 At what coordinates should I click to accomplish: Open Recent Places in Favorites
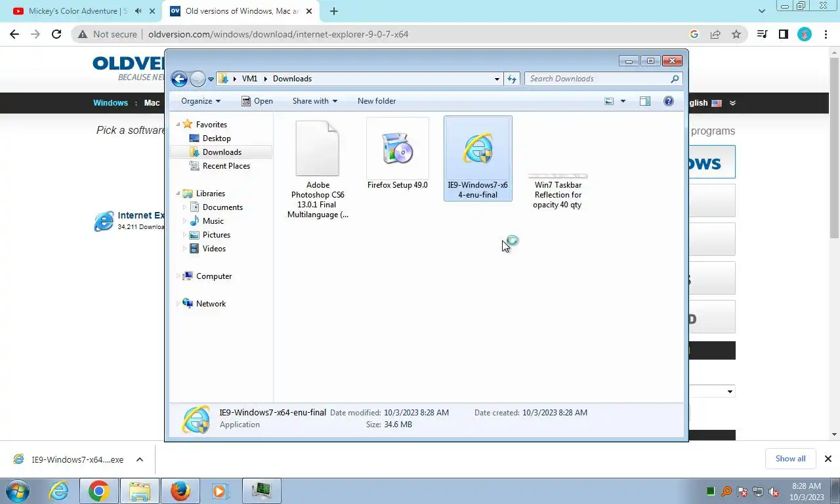[x=226, y=166]
